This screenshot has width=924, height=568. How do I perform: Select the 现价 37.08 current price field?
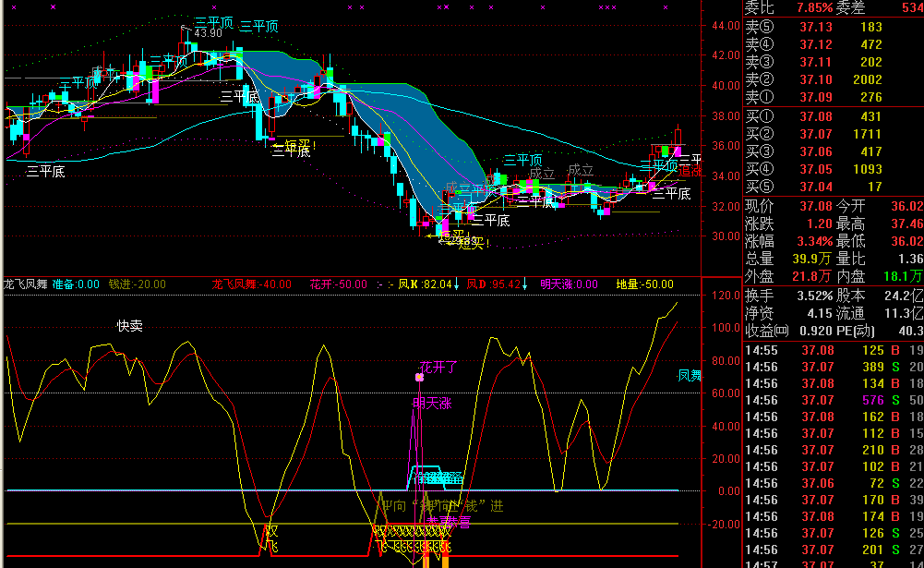[788, 207]
